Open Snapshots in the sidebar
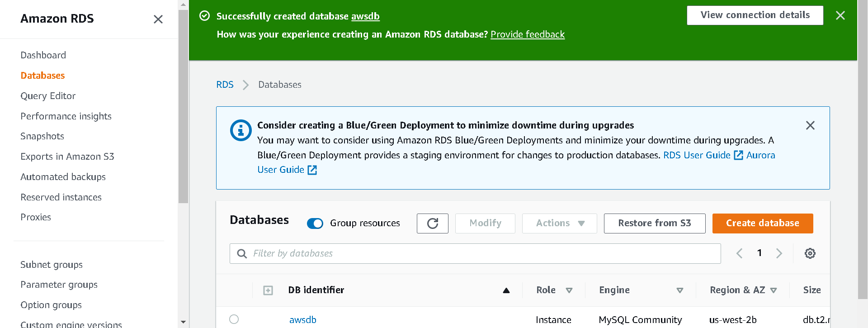The width and height of the screenshot is (868, 328). click(42, 136)
